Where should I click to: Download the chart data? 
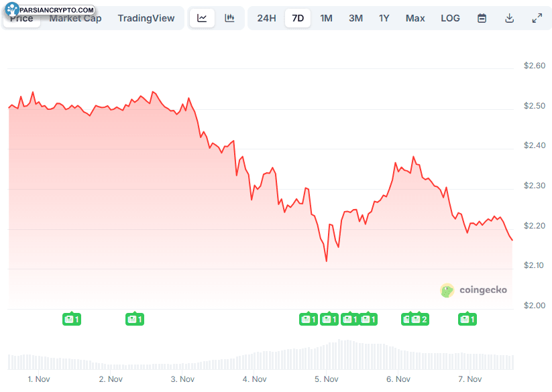[509, 18]
